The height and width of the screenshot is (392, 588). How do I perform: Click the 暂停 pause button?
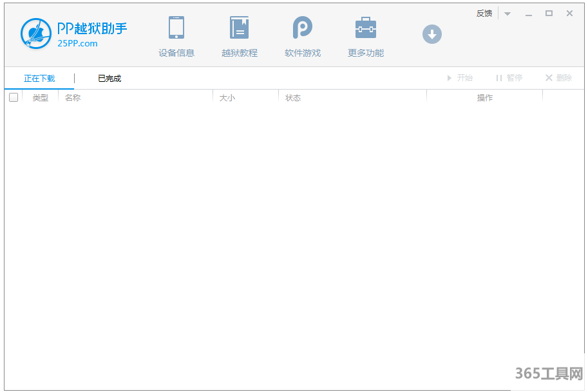point(509,78)
